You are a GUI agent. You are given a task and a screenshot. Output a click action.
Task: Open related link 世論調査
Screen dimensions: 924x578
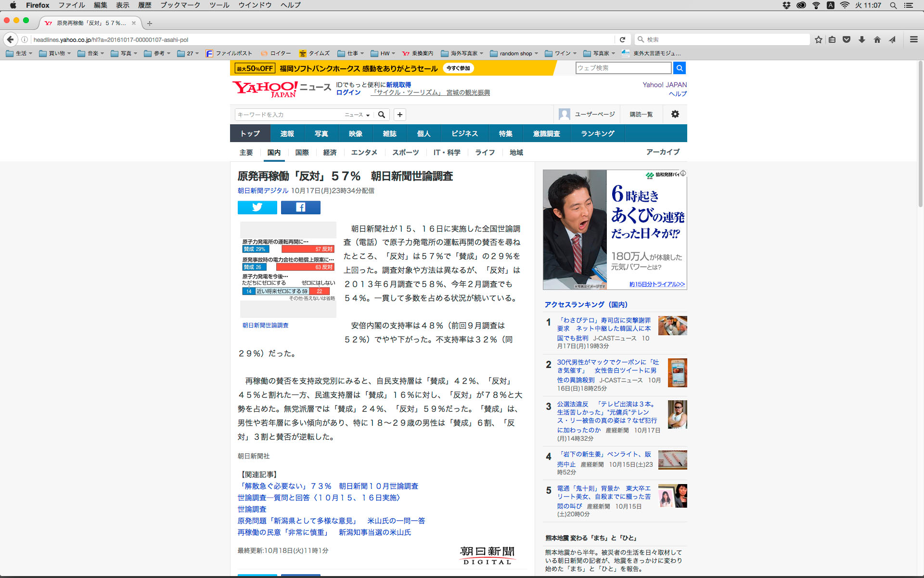[252, 509]
